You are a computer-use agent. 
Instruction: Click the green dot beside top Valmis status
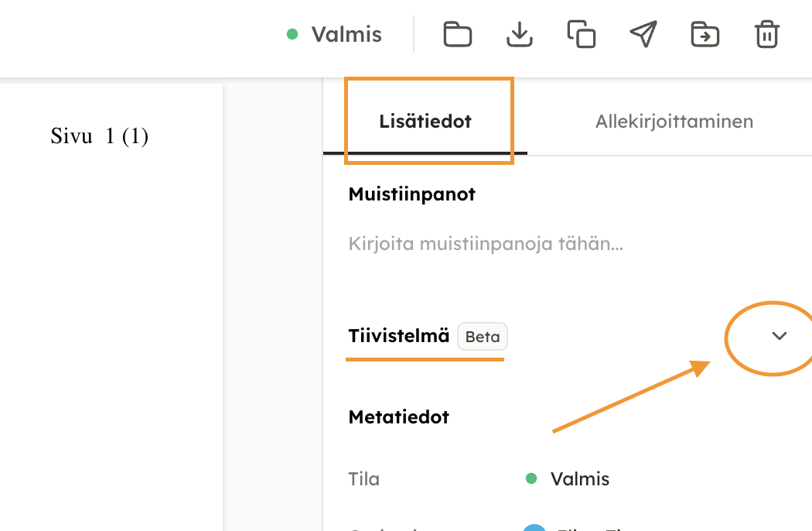pos(292,35)
